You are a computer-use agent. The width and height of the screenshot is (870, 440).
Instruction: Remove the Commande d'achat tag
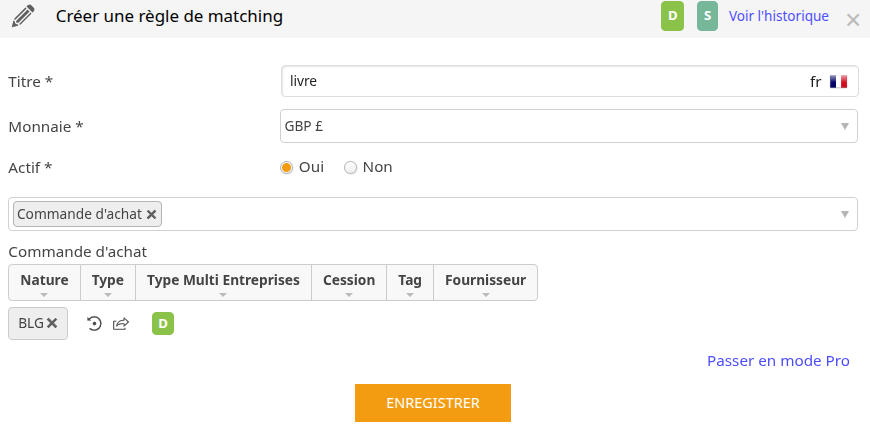151,214
